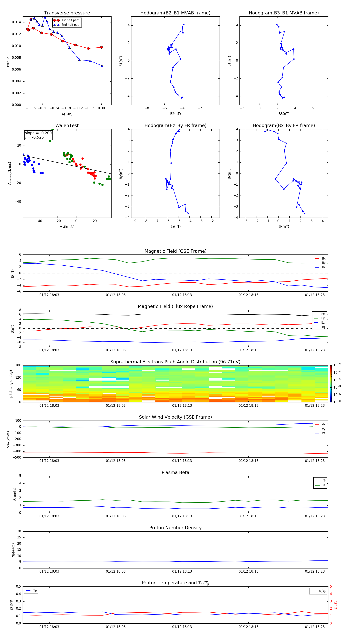The image size is (351, 644).
Task: Select "Bx'" in Flux Rope legend
Action: [x=320, y=314]
